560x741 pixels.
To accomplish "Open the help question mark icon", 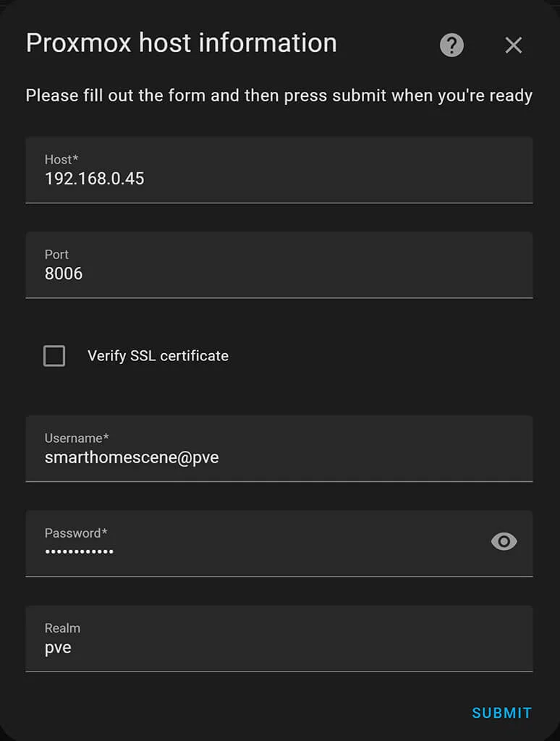I will click(x=451, y=46).
